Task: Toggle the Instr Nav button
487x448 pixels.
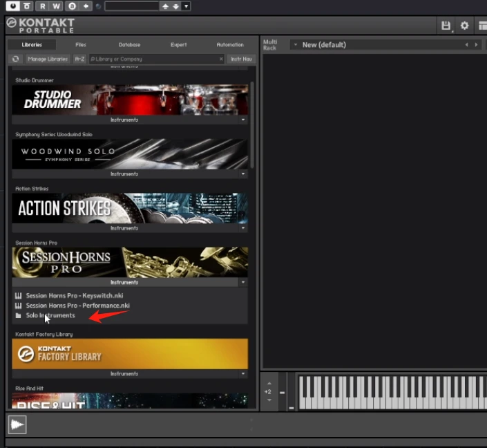Action: point(241,59)
